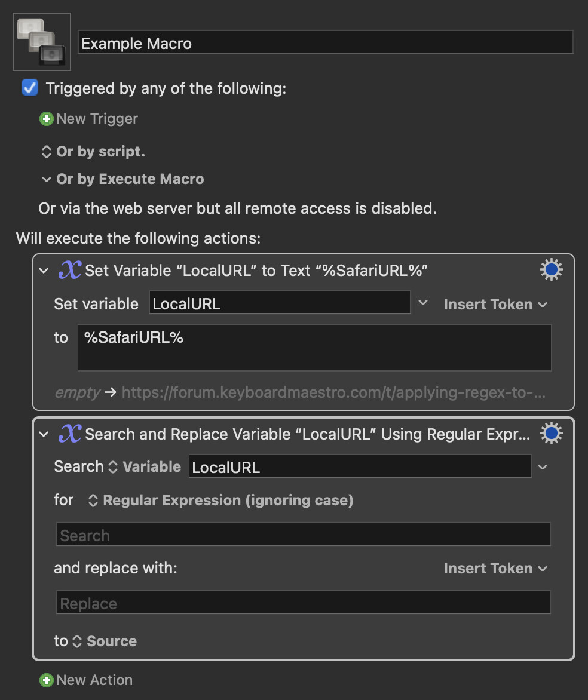Open the Insert Token dropdown in the Set Variable action

pos(495,304)
